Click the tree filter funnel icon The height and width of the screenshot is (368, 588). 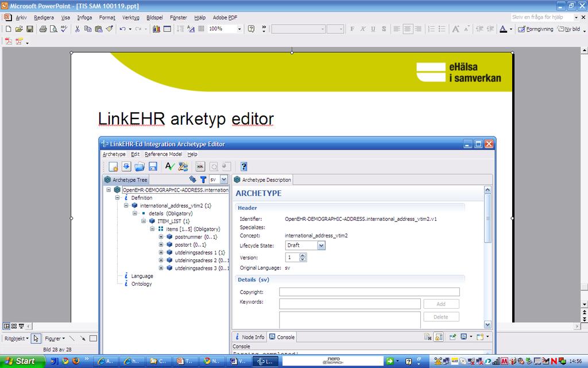point(203,179)
